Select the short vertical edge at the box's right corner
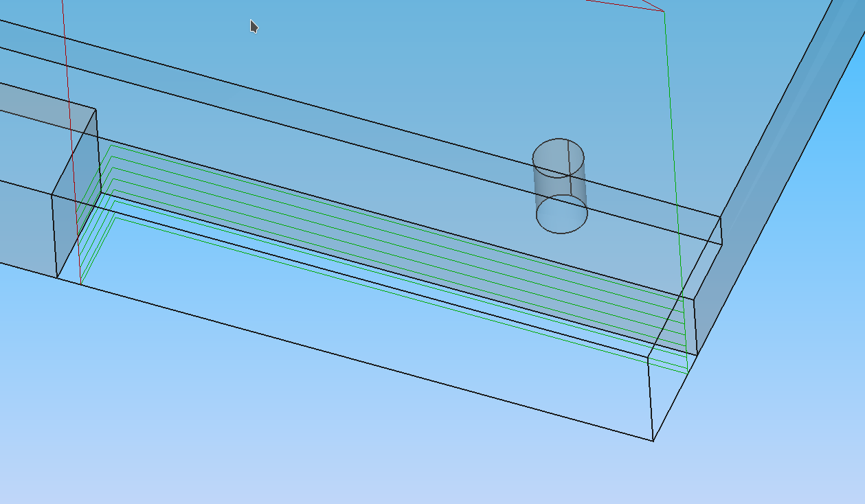 650,398
